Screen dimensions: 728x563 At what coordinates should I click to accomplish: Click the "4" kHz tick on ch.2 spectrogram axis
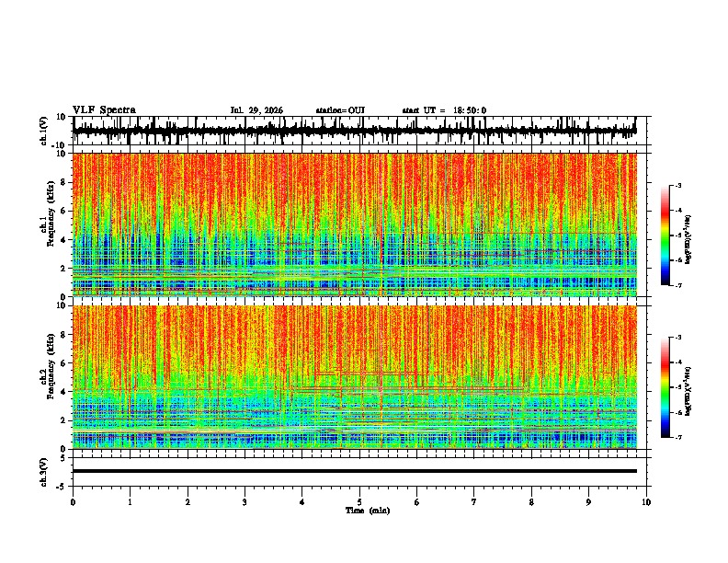pos(64,392)
